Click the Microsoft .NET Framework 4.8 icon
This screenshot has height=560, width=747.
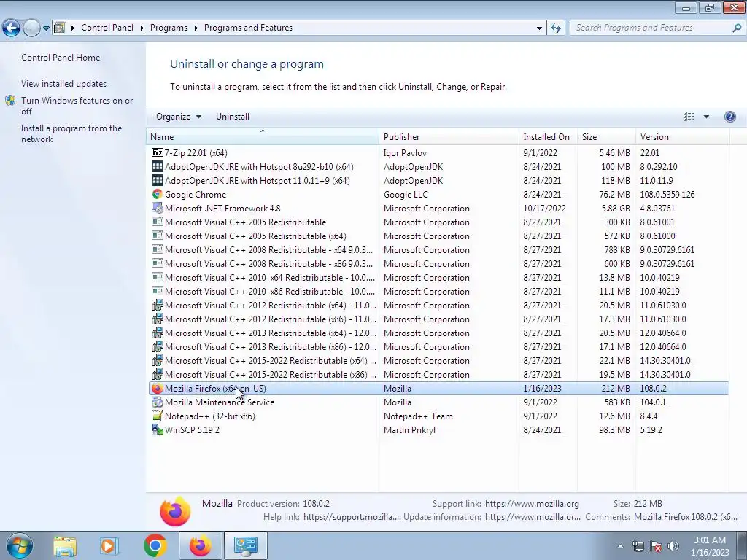coord(158,208)
